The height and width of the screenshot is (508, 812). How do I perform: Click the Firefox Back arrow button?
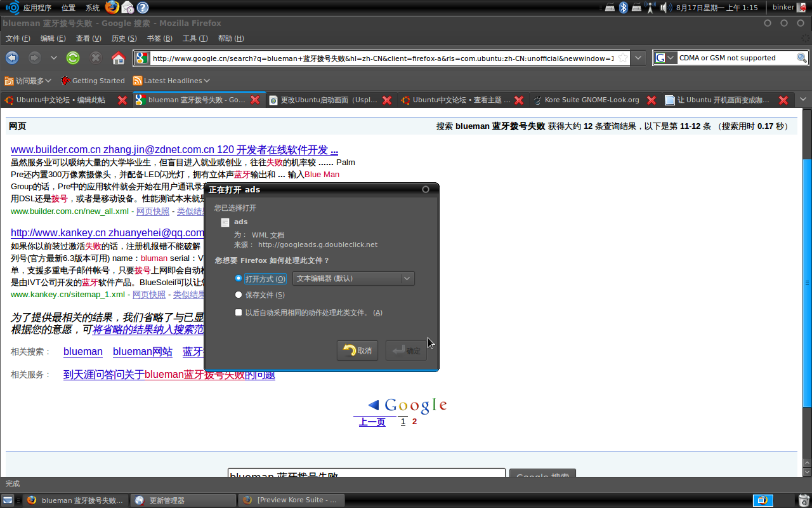[x=12, y=58]
